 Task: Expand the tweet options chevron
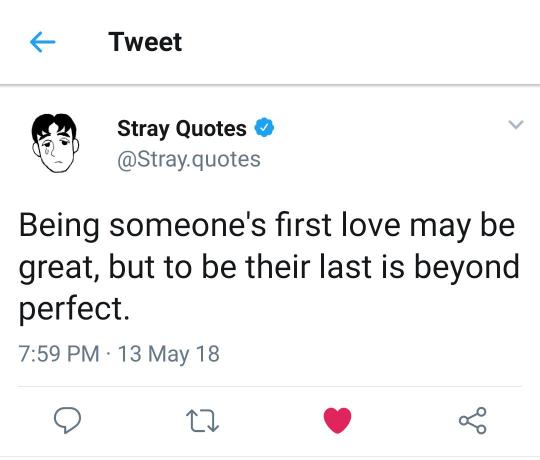point(516,125)
